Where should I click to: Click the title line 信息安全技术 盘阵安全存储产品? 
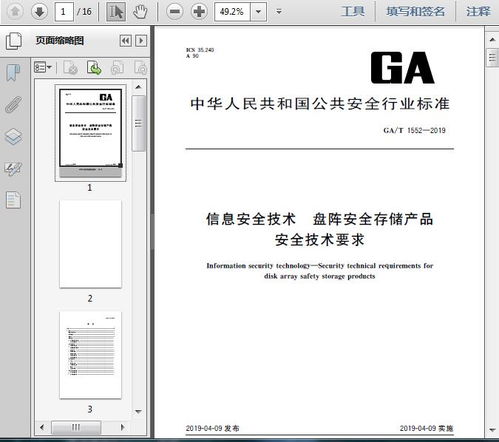(x=319, y=219)
